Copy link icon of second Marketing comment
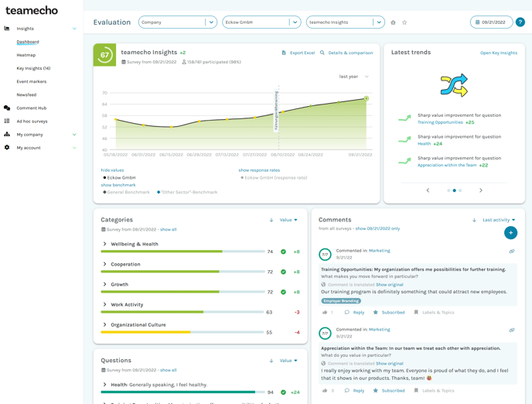This screenshot has width=532, height=404. tap(512, 330)
